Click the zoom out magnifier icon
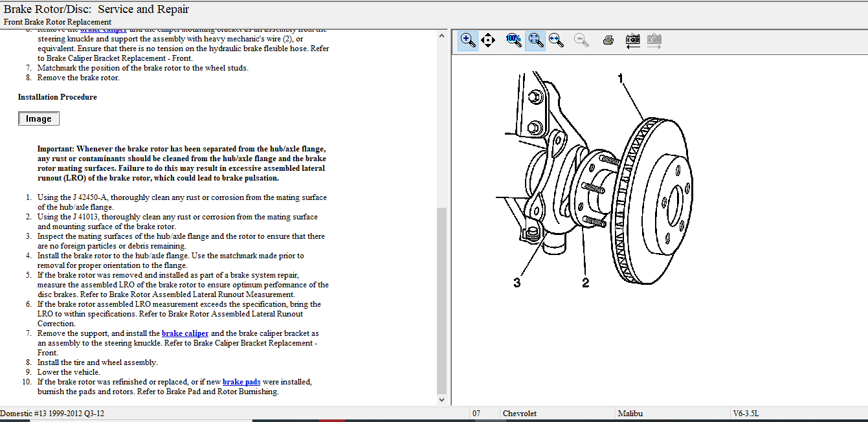This screenshot has width=868, height=422. pyautogui.click(x=582, y=41)
